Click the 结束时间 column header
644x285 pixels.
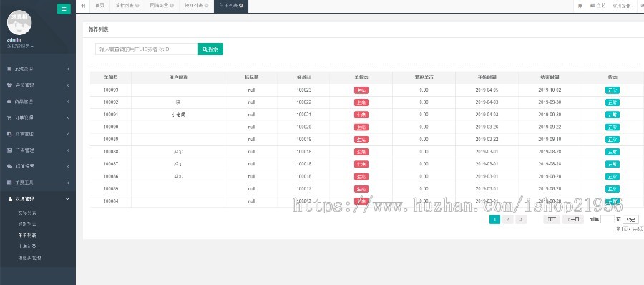pyautogui.click(x=550, y=78)
